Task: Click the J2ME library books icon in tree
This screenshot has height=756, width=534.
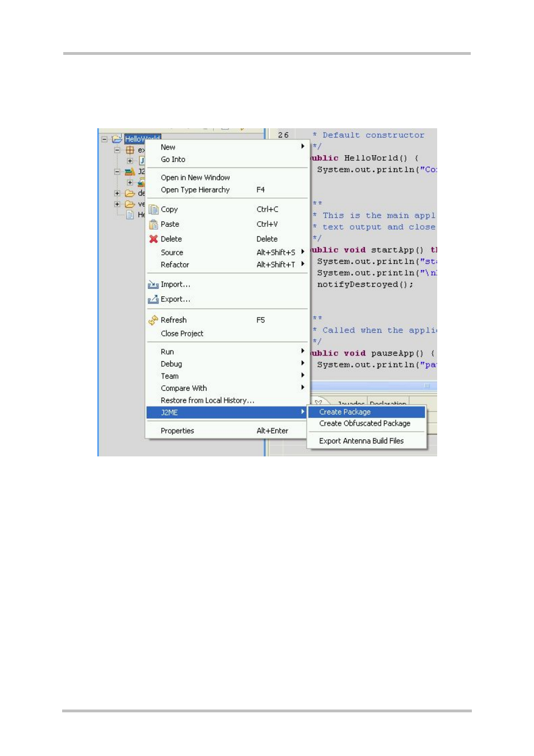Action: [x=129, y=172]
